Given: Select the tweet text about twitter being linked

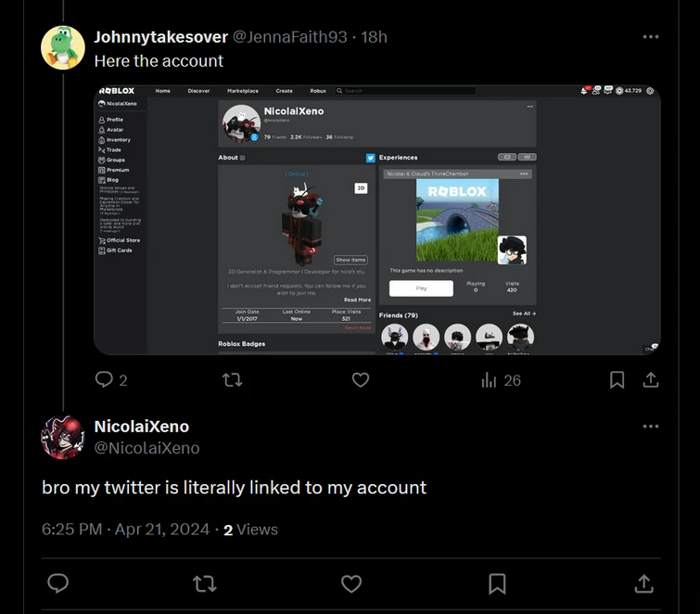Looking at the screenshot, I should pos(234,488).
